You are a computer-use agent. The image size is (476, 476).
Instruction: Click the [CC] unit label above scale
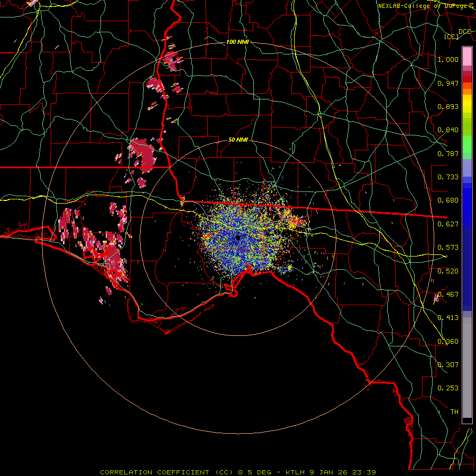[x=452, y=36]
